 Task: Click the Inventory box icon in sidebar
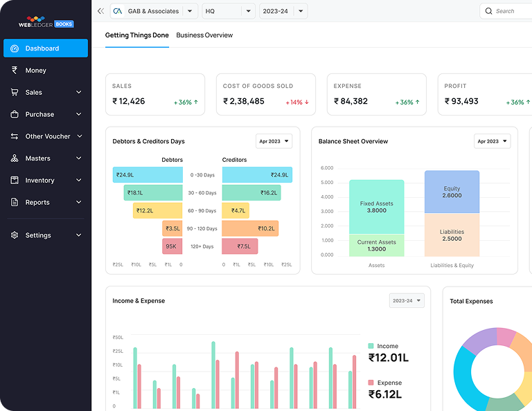click(15, 181)
